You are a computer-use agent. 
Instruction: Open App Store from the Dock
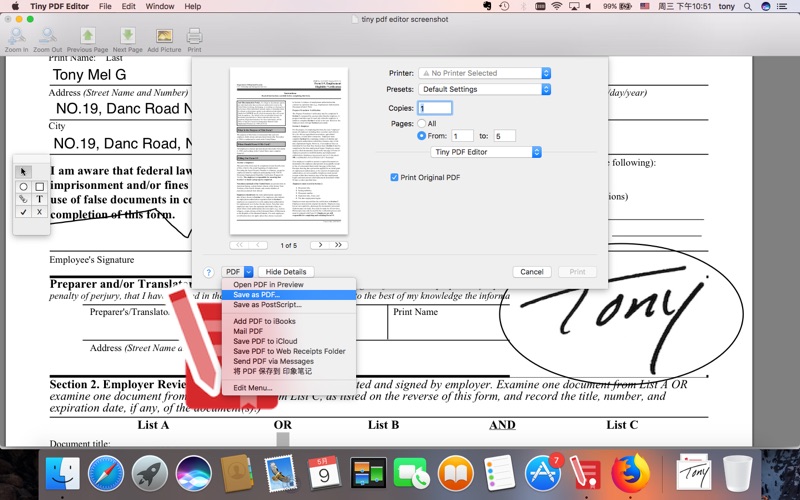point(543,473)
